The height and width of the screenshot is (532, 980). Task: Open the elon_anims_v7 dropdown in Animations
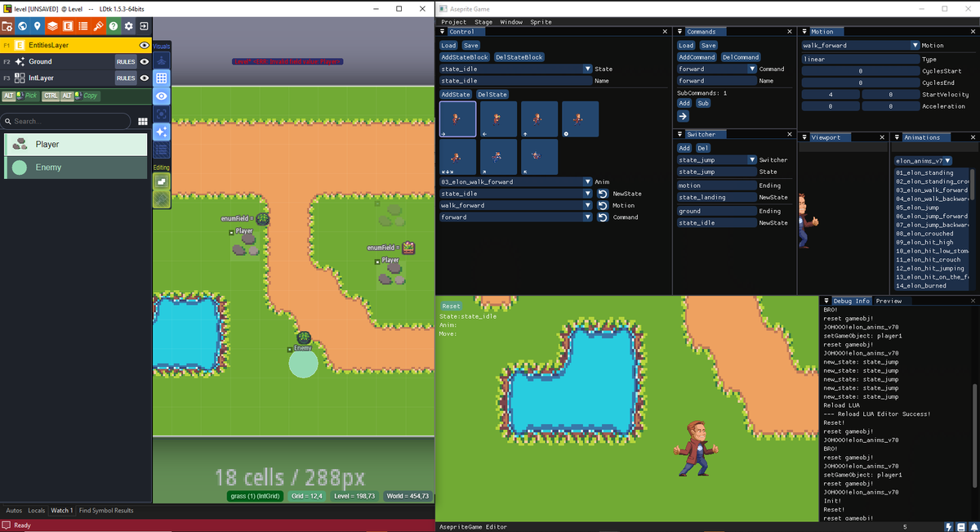[923, 161]
